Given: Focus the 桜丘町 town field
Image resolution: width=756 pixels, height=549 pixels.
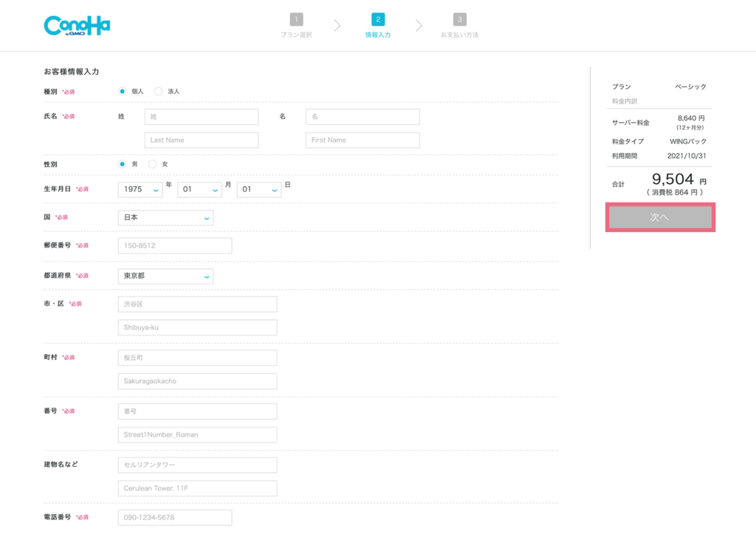Looking at the screenshot, I should 198,358.
